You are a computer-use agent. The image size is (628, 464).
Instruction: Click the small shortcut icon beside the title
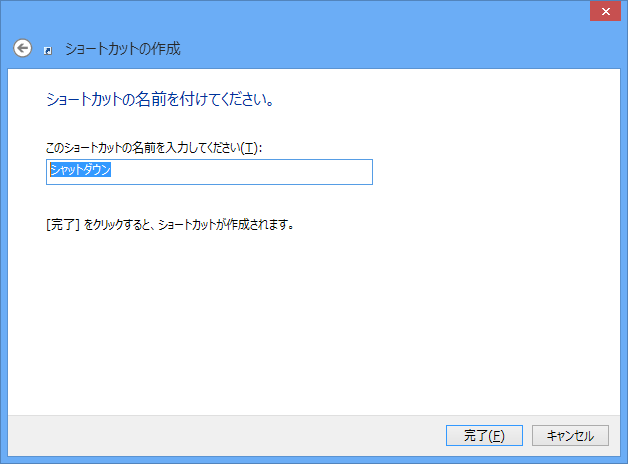pyautogui.click(x=48, y=50)
